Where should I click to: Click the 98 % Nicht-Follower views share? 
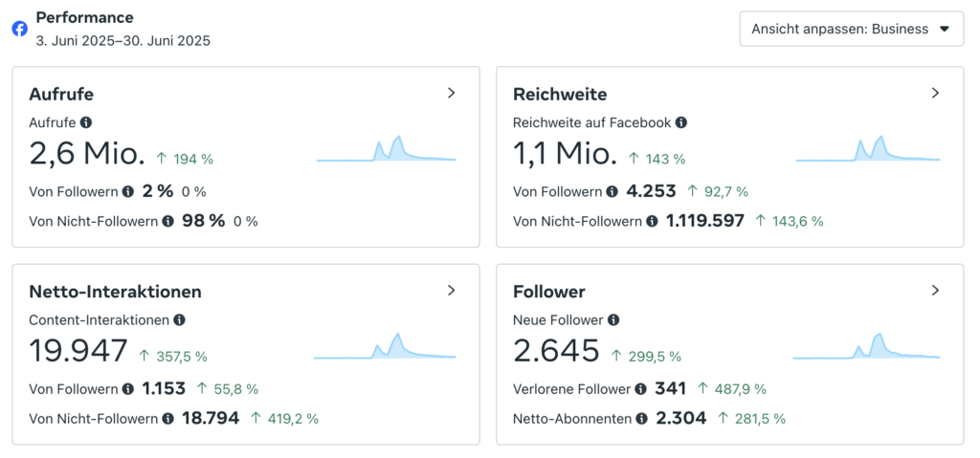click(x=203, y=221)
